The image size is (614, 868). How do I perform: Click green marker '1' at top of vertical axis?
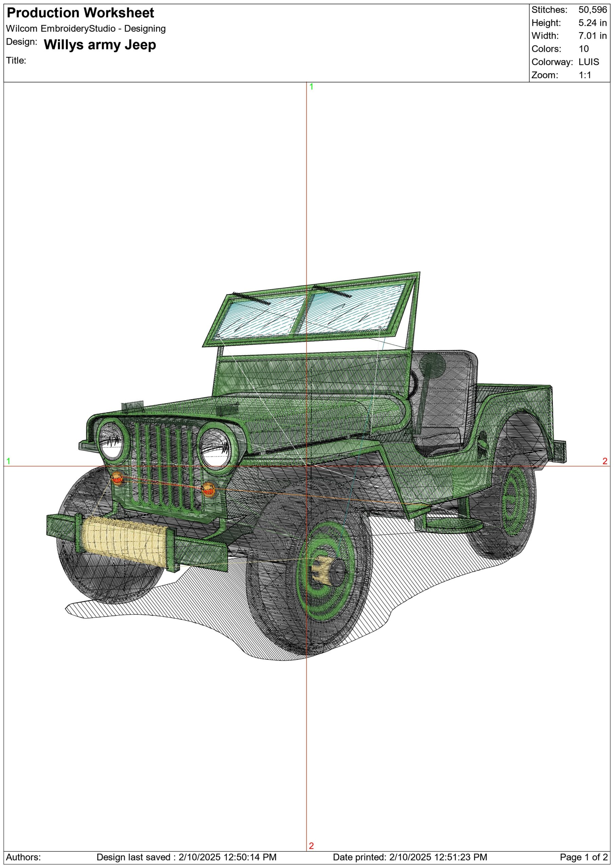311,86
